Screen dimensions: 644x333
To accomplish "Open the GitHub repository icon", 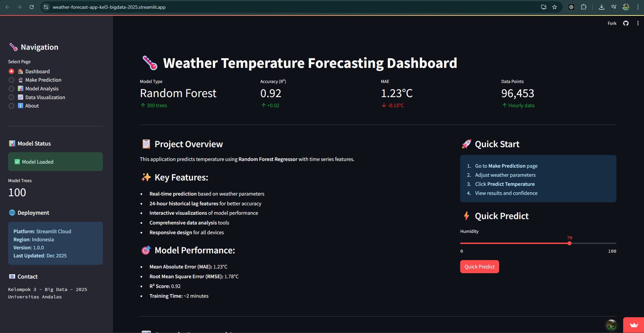I will coord(626,23).
